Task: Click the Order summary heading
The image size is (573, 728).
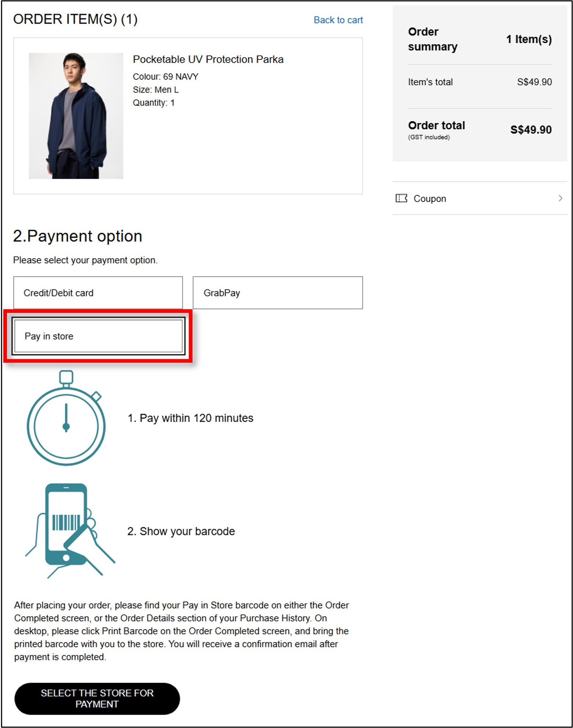Action: 433,39
